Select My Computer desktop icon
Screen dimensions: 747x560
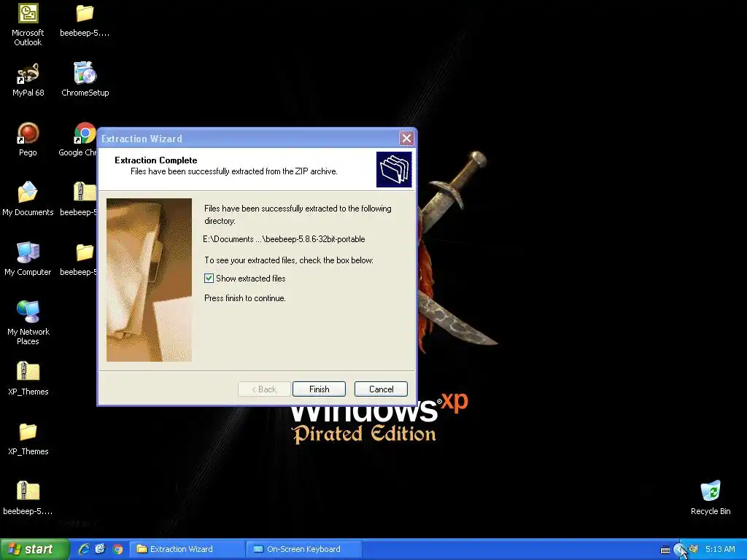(28, 260)
